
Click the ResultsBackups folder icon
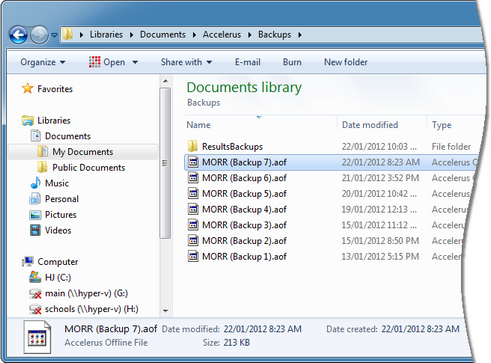coord(193,146)
